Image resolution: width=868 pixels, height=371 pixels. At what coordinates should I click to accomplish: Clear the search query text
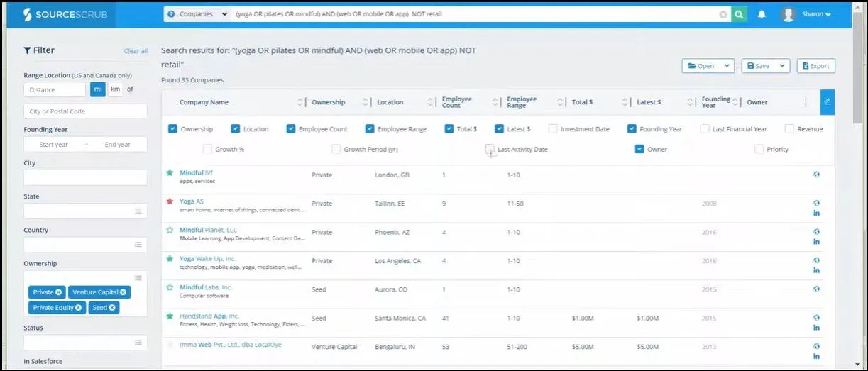[x=723, y=14]
